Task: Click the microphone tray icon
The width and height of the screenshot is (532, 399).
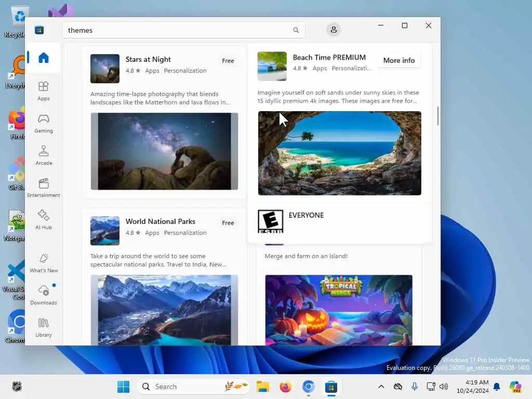Action: click(414, 387)
